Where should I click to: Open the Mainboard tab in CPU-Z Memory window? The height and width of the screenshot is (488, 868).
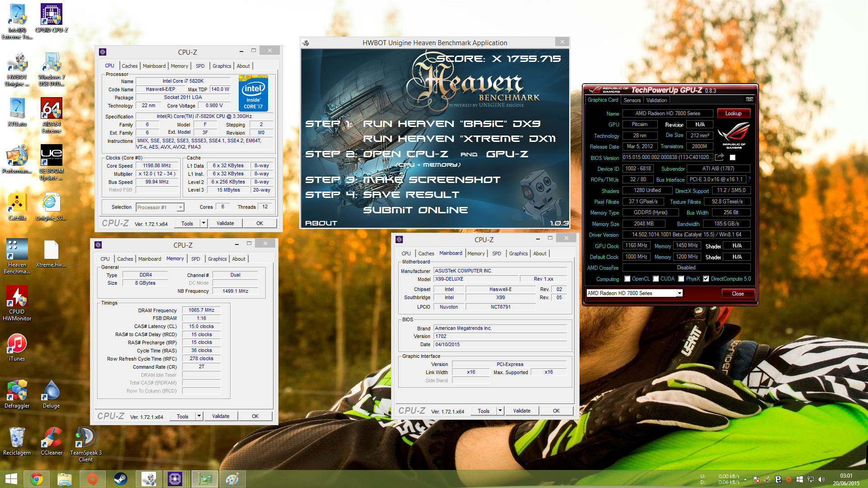coord(150,259)
